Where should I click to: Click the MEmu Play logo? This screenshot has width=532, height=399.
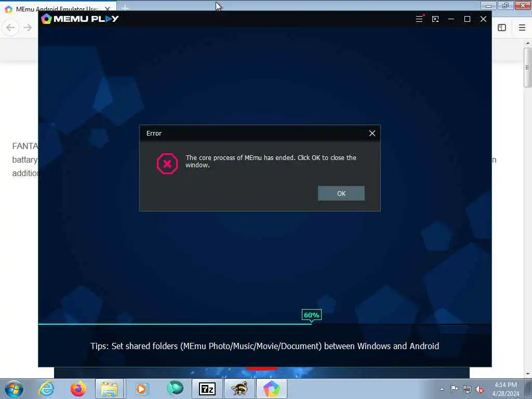tap(80, 19)
